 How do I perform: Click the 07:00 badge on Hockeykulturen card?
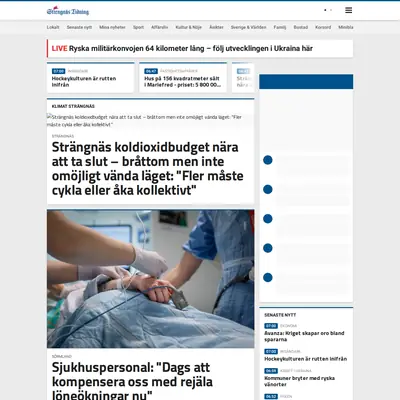pyautogui.click(x=58, y=71)
